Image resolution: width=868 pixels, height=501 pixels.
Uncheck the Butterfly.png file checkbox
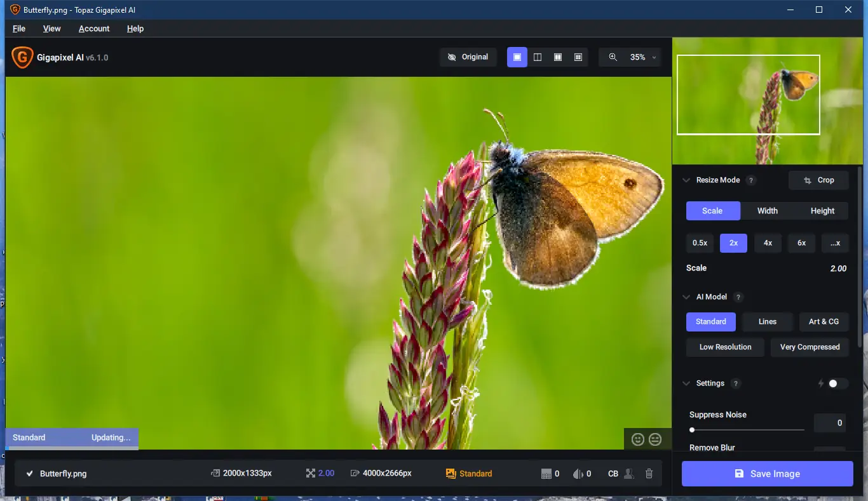point(29,474)
